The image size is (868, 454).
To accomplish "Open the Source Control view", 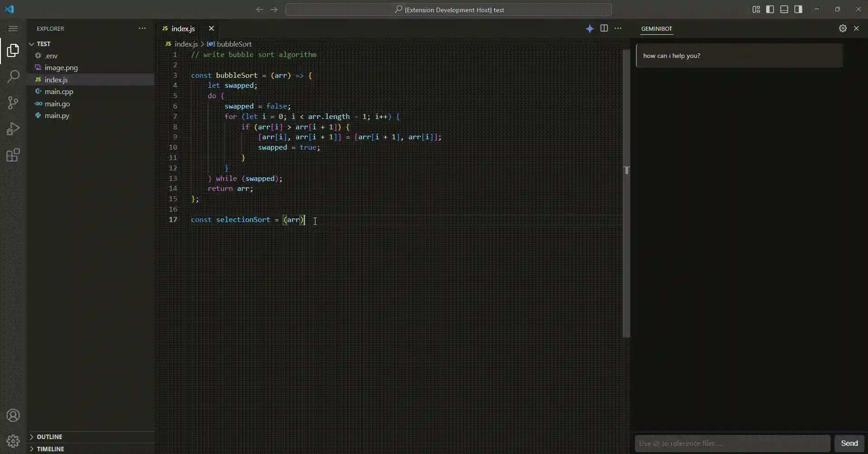I will (x=13, y=103).
